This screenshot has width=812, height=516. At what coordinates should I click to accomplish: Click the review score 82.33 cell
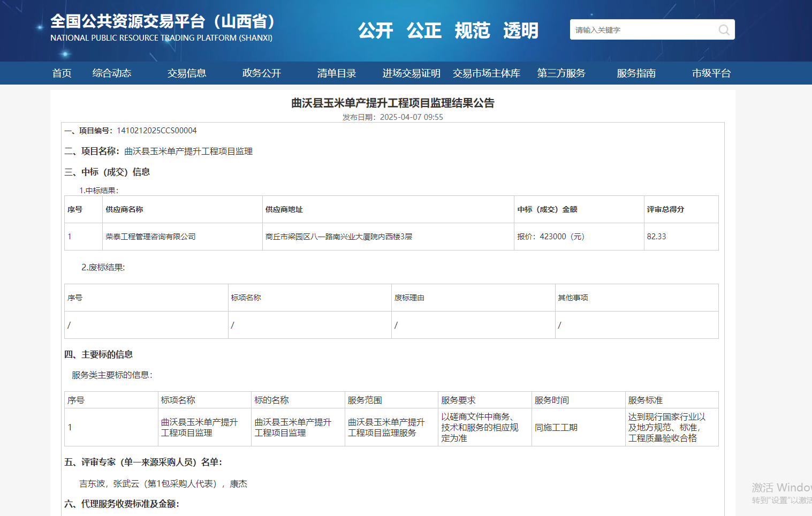[656, 237]
